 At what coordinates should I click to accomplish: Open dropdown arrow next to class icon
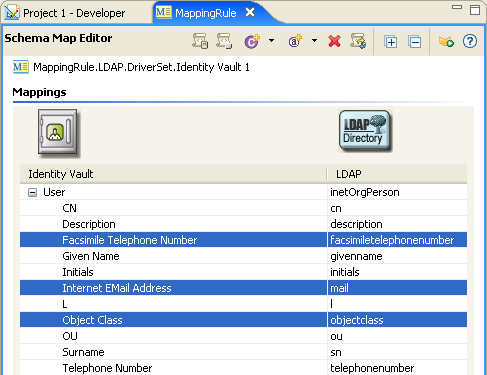pyautogui.click(x=272, y=41)
